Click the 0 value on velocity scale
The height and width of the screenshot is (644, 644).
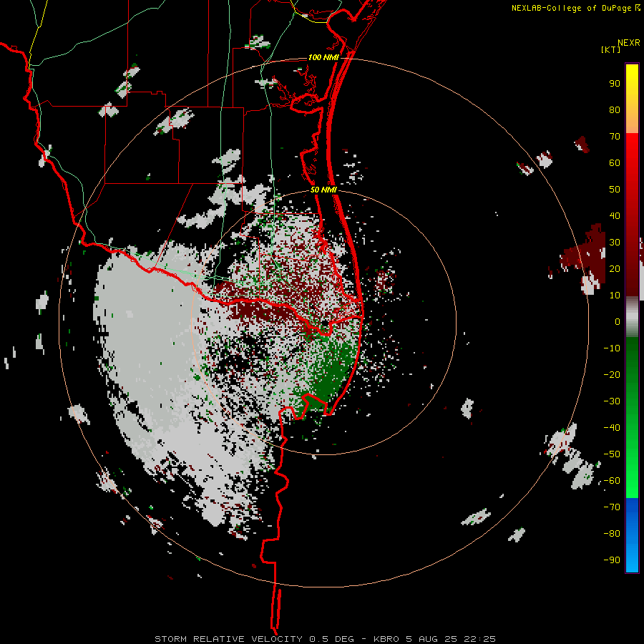pyautogui.click(x=618, y=322)
